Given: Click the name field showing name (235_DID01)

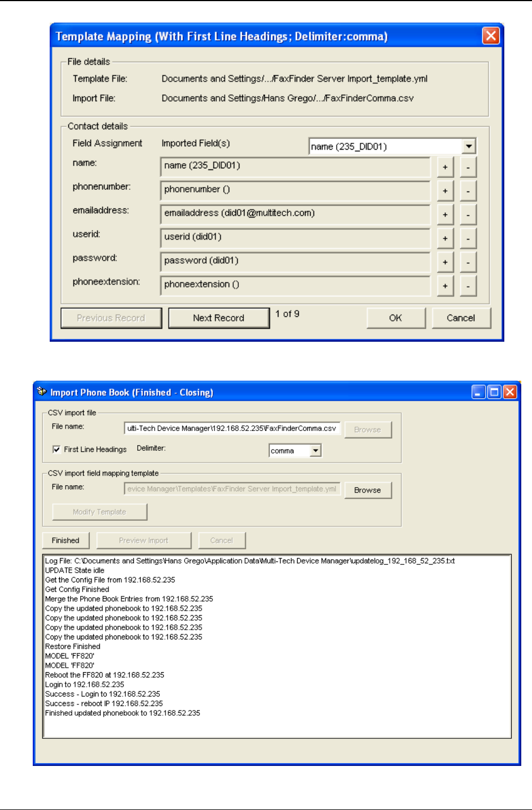Looking at the screenshot, I should pyautogui.click(x=295, y=167).
